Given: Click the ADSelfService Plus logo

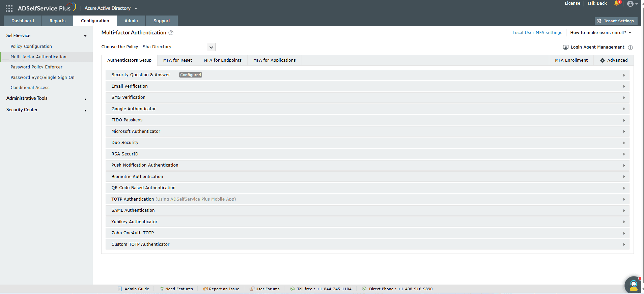Looking at the screenshot, I should [x=47, y=7].
